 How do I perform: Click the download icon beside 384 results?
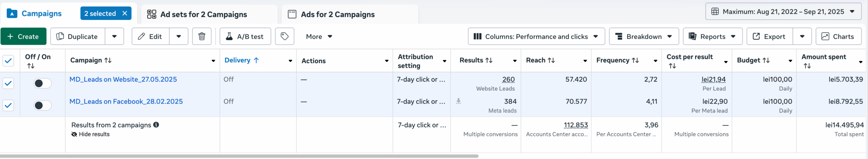458,101
